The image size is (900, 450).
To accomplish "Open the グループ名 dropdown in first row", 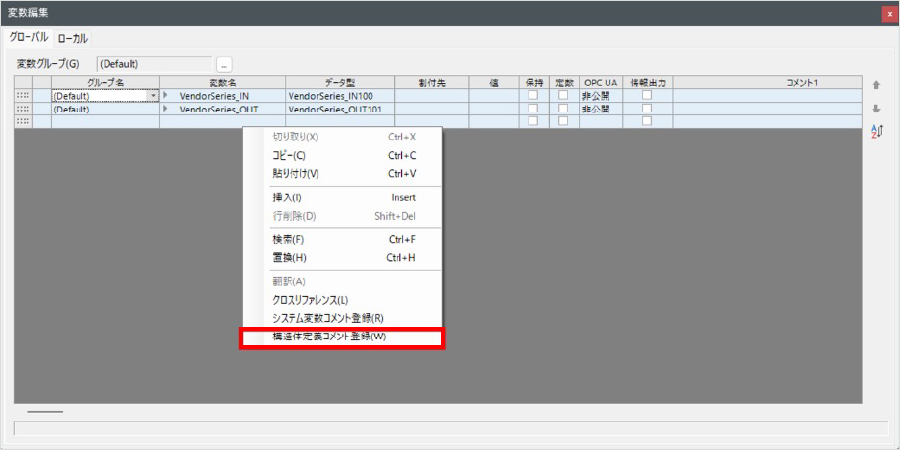I will 153,96.
